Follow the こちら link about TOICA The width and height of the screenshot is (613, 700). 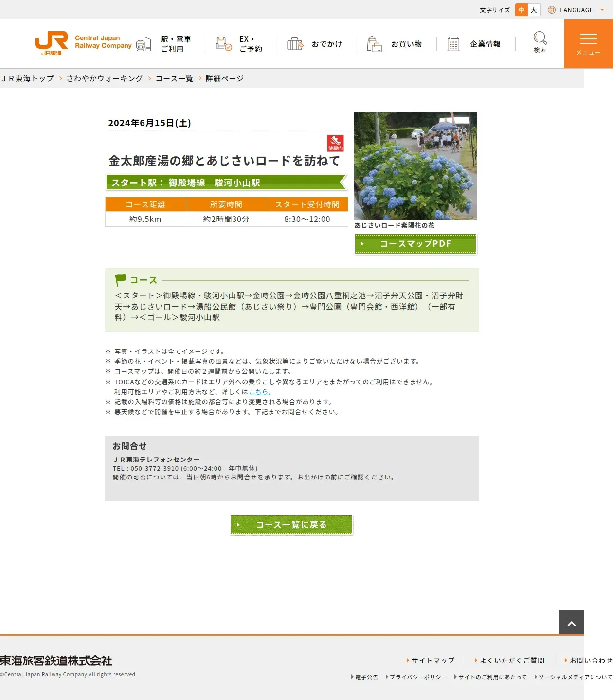[258, 392]
